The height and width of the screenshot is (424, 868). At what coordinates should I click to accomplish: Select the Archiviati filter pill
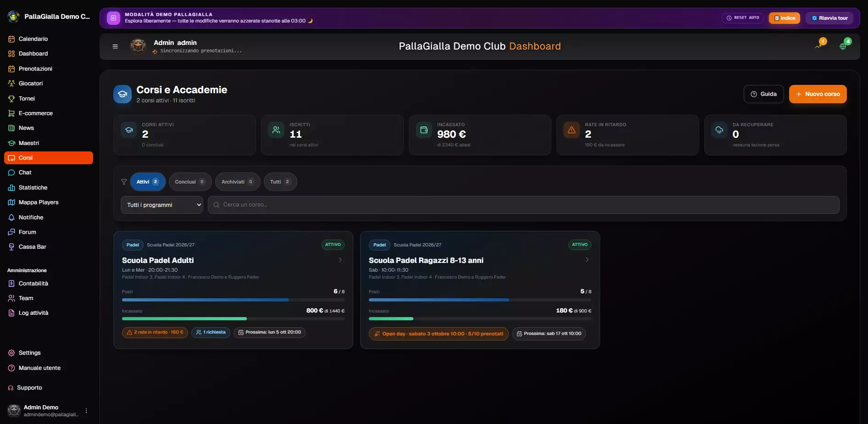pos(238,182)
